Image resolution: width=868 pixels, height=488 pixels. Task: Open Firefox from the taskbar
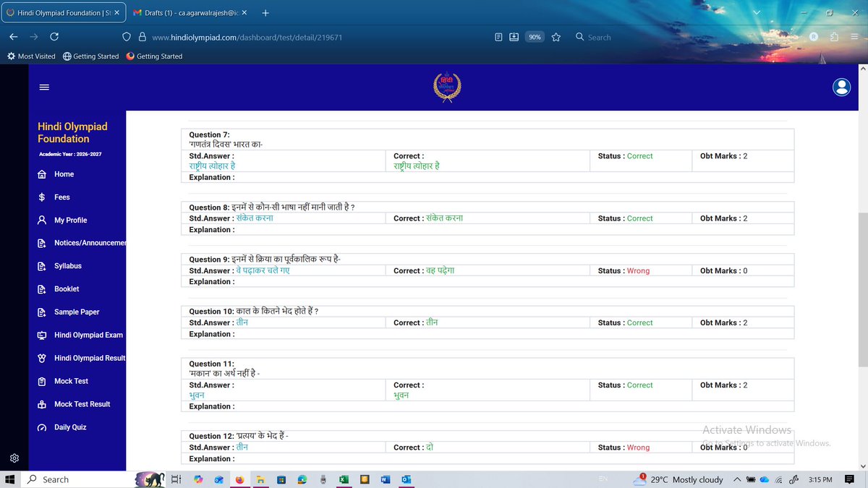(239, 479)
